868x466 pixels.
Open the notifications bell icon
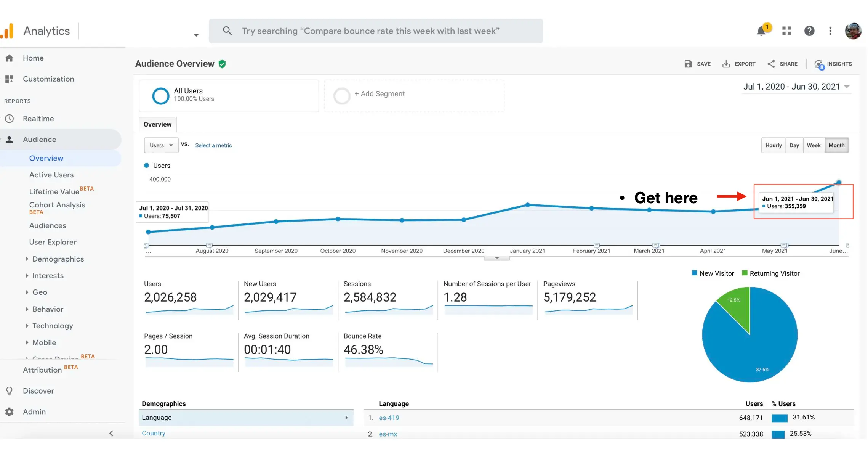761,31
